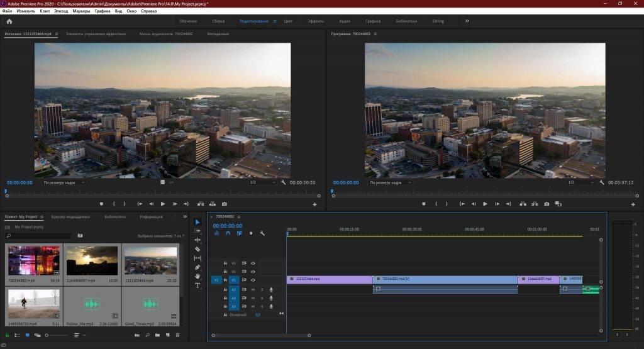
Task: Expand the workspace overflow chevron
Action: click(467, 21)
